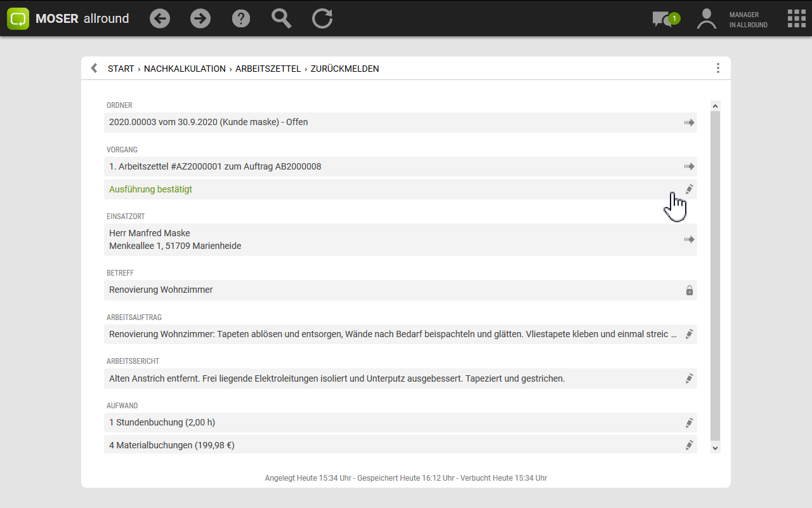Image resolution: width=812 pixels, height=508 pixels.
Task: Open the Manager user profile icon
Action: 706,19
